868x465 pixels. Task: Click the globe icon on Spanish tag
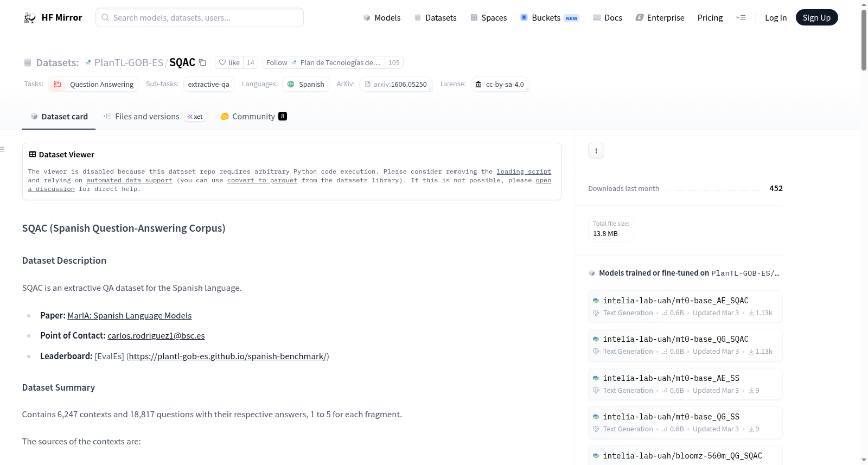291,84
